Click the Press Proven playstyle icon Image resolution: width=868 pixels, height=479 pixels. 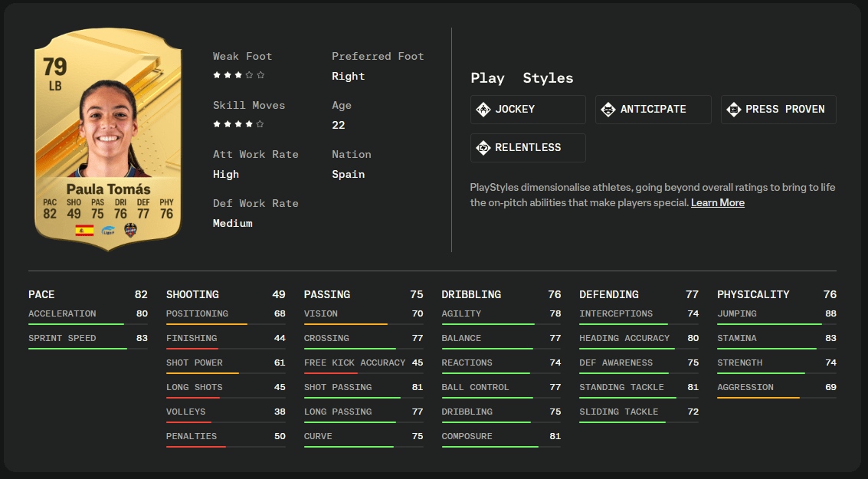733,109
